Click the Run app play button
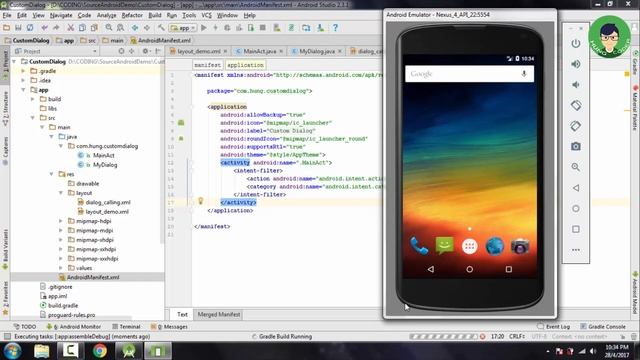The width and height of the screenshot is (640, 360). (204, 28)
